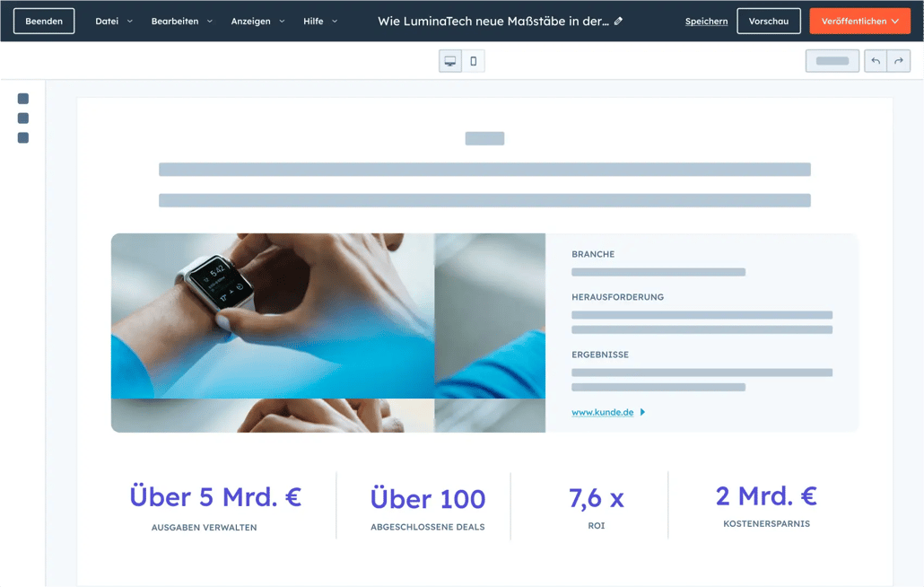Screen dimensions: 924x587
Task: Click the gray placeholder control left of undo
Action: (x=832, y=60)
